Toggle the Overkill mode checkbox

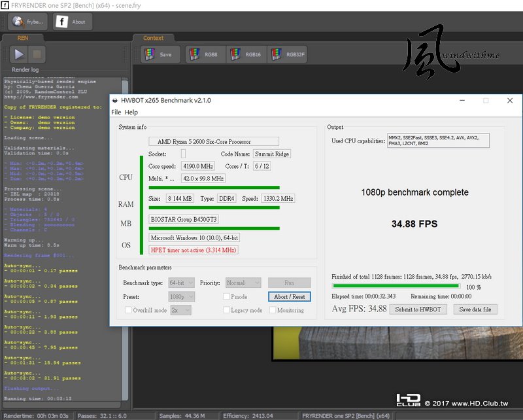(128, 310)
